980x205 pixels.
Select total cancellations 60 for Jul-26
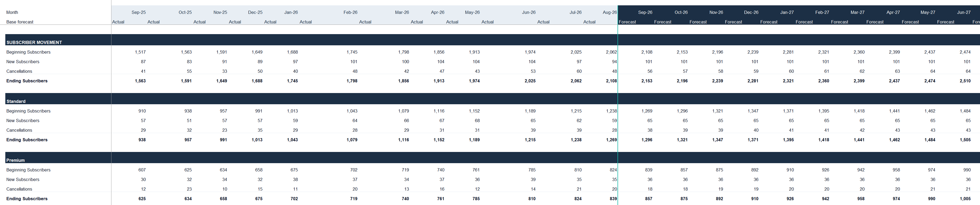[579, 71]
